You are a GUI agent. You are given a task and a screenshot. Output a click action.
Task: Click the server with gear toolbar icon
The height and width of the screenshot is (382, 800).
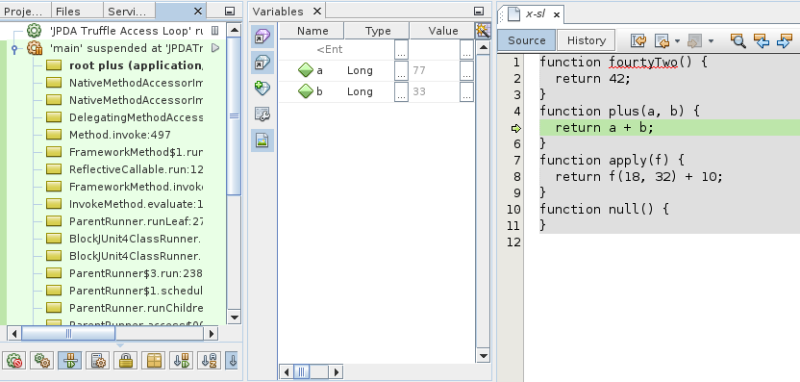pyautogui.click(x=97, y=361)
